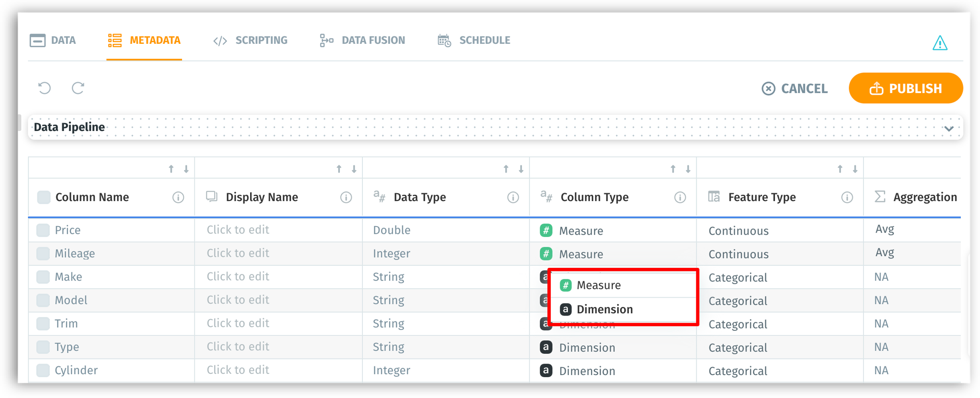
Task: Click info icon next to Data Type header
Action: (513, 197)
